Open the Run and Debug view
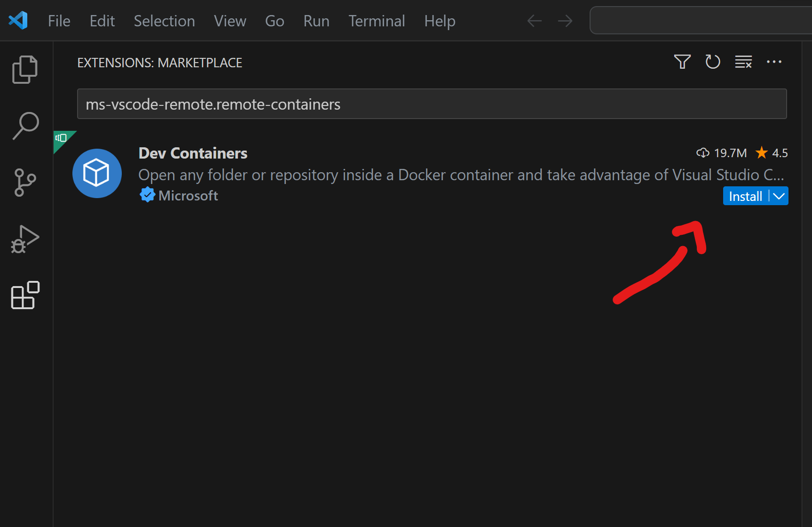812x527 pixels. (25, 239)
